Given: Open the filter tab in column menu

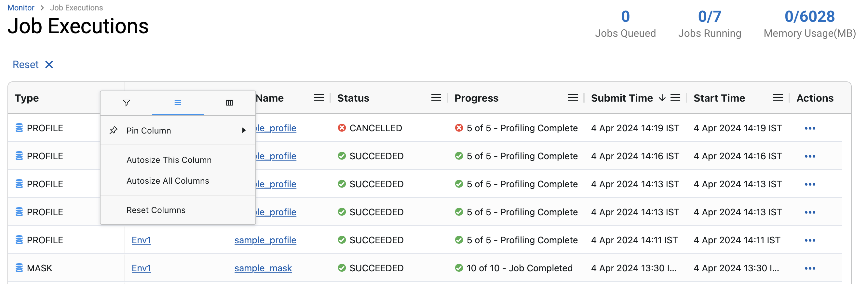Looking at the screenshot, I should point(126,103).
